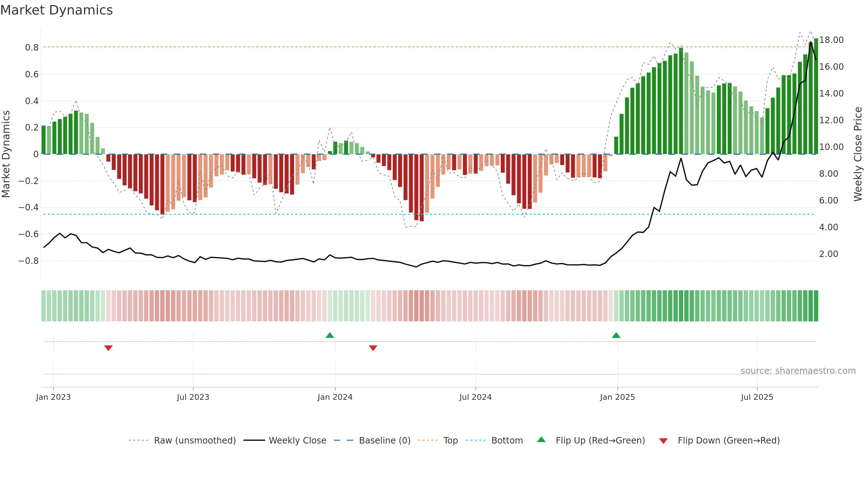Toggle the Bottom legend entry
This screenshot has height=488, width=868.
494,440
